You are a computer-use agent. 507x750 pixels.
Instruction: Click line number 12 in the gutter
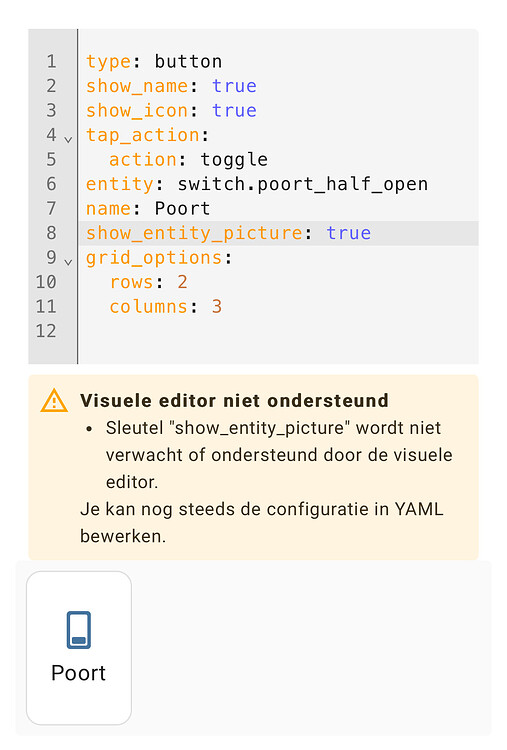(x=46, y=331)
